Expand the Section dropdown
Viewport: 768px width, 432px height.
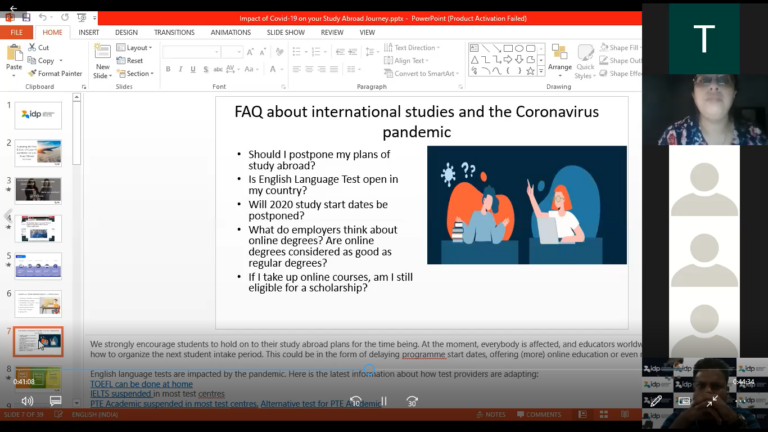[x=138, y=73]
